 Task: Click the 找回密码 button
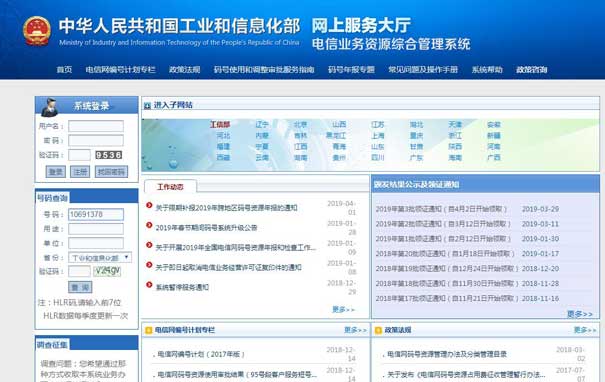[111, 172]
